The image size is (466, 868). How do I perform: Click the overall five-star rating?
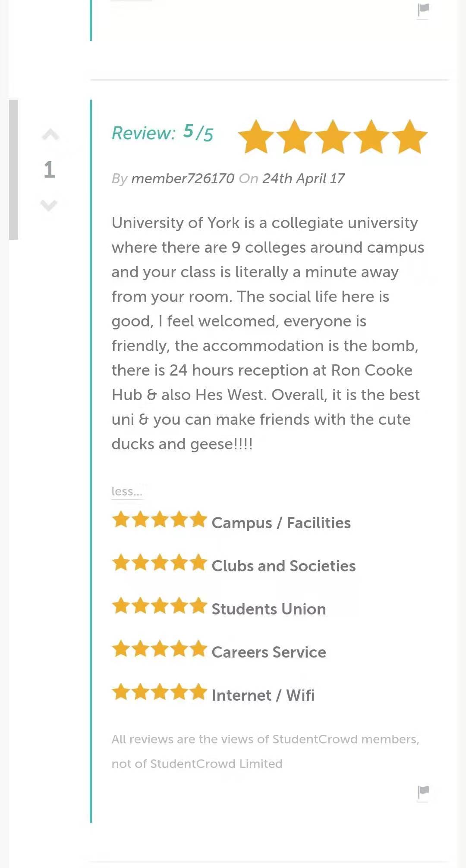click(x=333, y=137)
